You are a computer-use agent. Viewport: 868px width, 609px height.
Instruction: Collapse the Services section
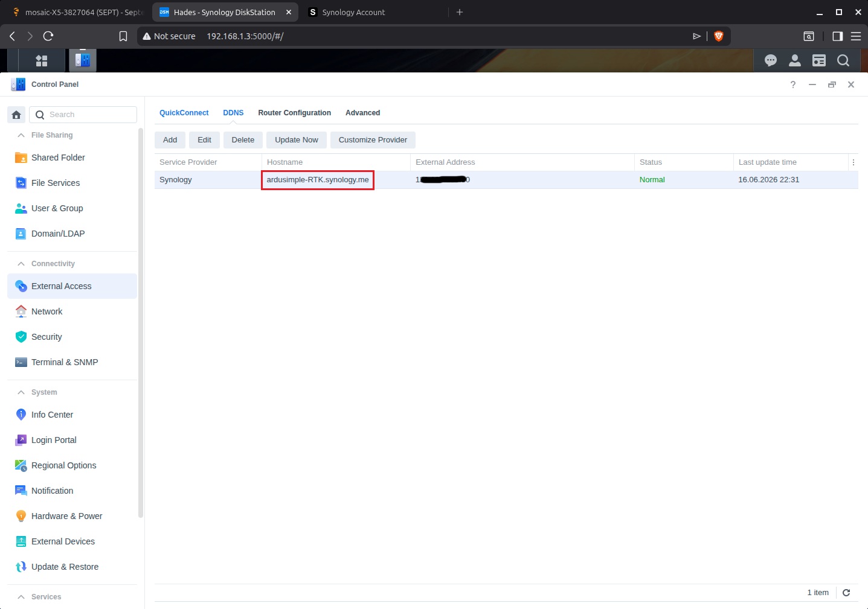[x=21, y=597]
